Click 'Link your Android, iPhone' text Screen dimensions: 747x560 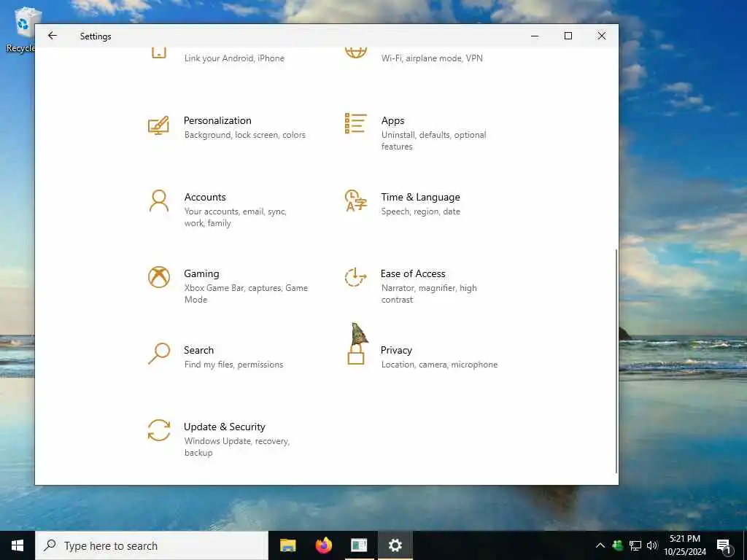point(234,58)
